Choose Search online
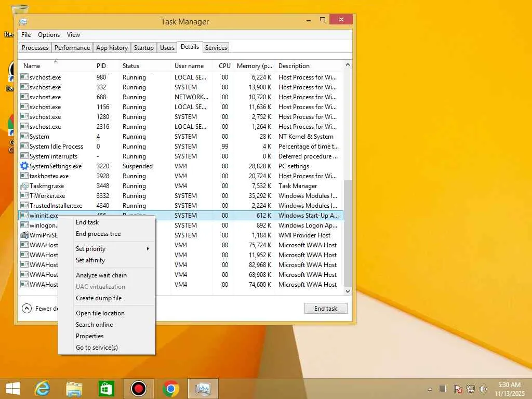The image size is (532, 399). [x=95, y=325]
